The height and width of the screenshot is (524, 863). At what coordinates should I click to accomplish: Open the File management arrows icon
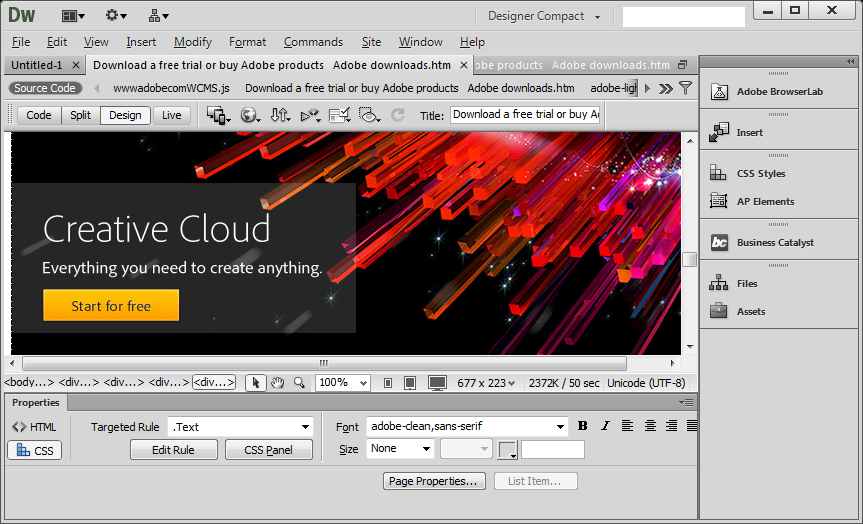[280, 116]
